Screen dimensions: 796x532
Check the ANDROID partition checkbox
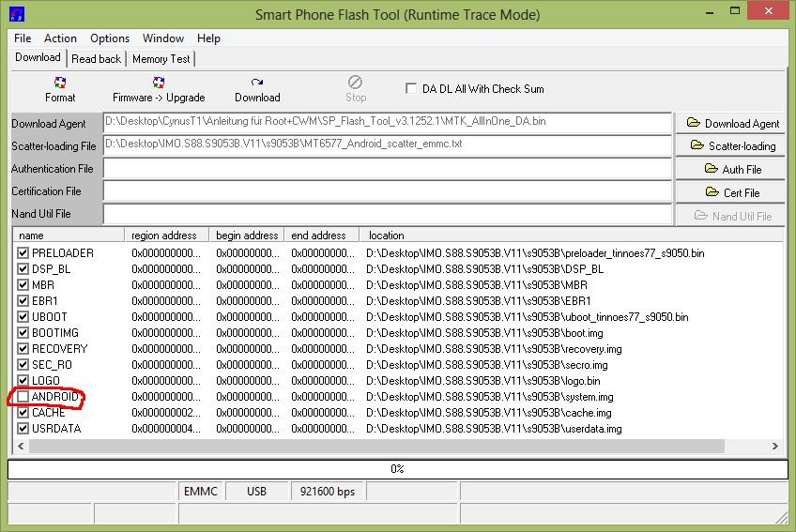(23, 397)
